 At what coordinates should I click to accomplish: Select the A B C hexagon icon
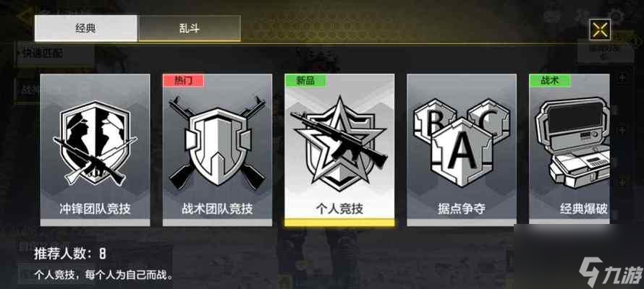coord(462,142)
